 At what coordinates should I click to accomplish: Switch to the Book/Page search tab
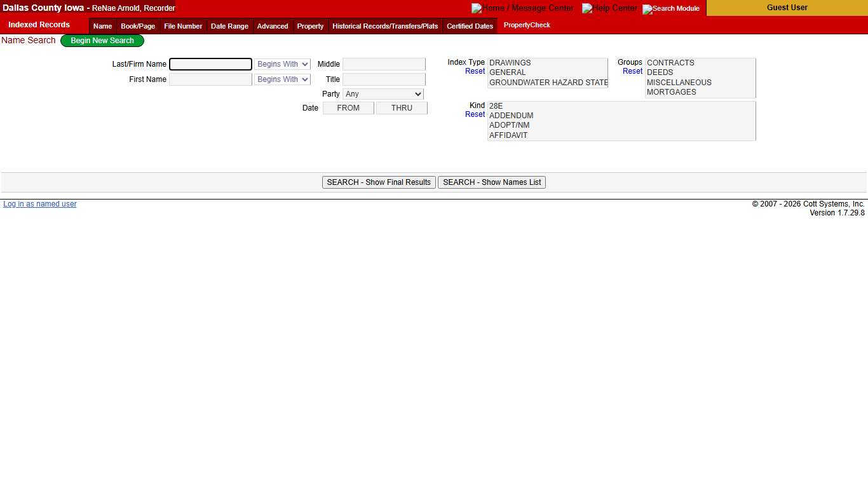(137, 26)
